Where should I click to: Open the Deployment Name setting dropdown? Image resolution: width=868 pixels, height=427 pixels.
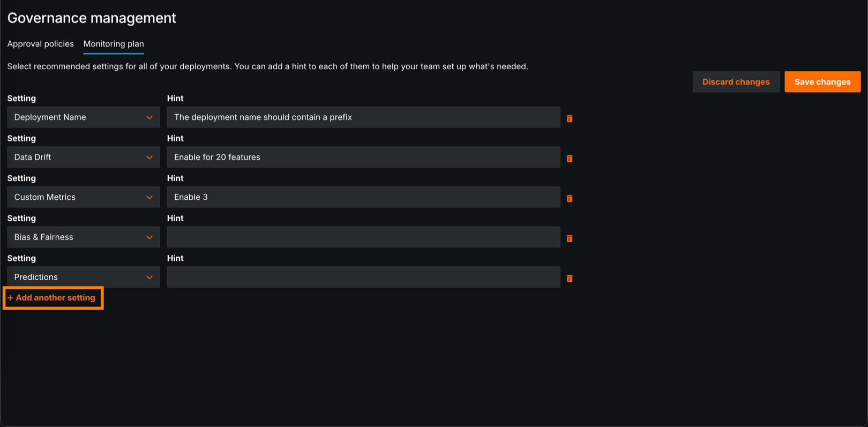point(84,117)
